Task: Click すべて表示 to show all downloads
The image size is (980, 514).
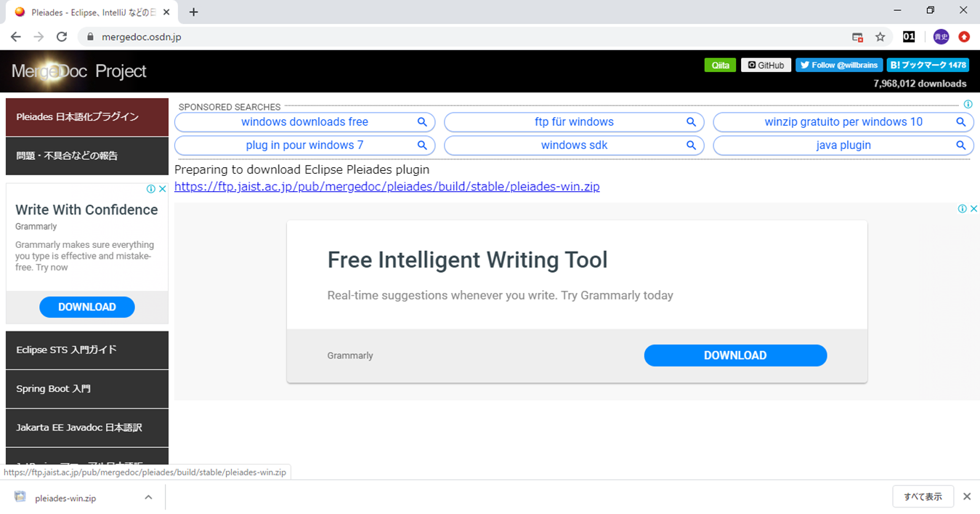Action: pyautogui.click(x=923, y=497)
